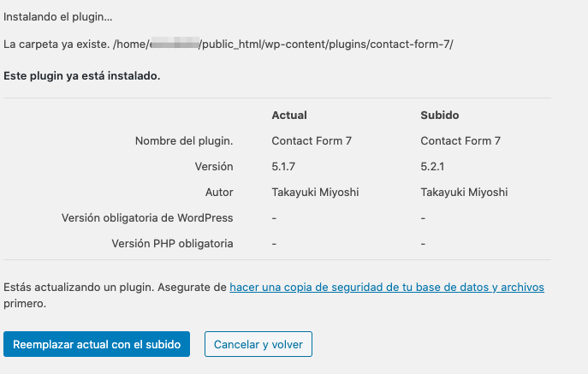The height and width of the screenshot is (374, 588).
Task: Select the plugin folder path text
Action: (x=282, y=45)
